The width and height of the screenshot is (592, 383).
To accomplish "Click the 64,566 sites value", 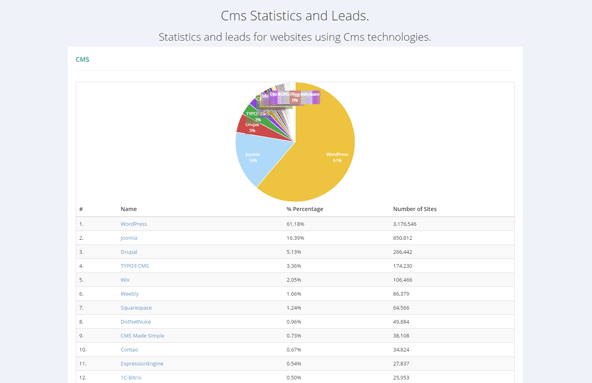I will (401, 308).
